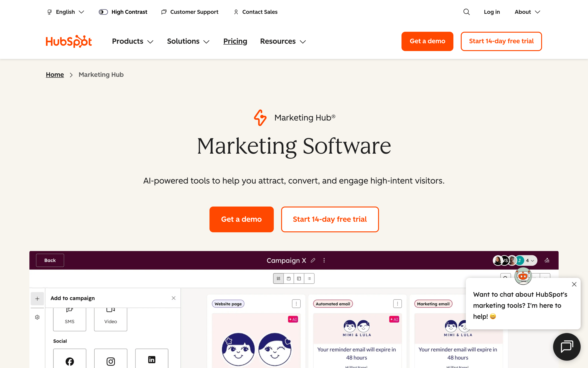Click the plus add button in sidebar

(x=37, y=299)
